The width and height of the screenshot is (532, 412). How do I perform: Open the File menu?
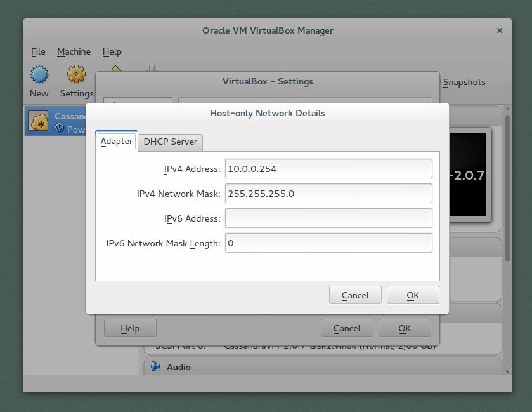[38, 51]
